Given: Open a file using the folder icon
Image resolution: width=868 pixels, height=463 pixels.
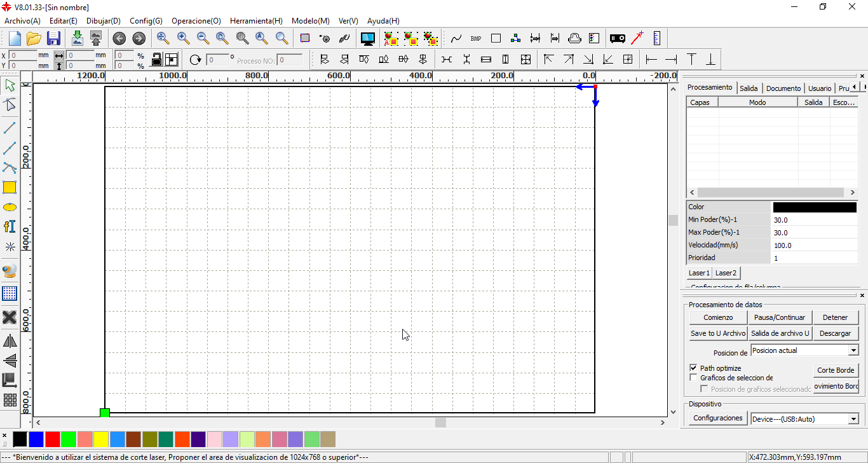Looking at the screenshot, I should [34, 38].
